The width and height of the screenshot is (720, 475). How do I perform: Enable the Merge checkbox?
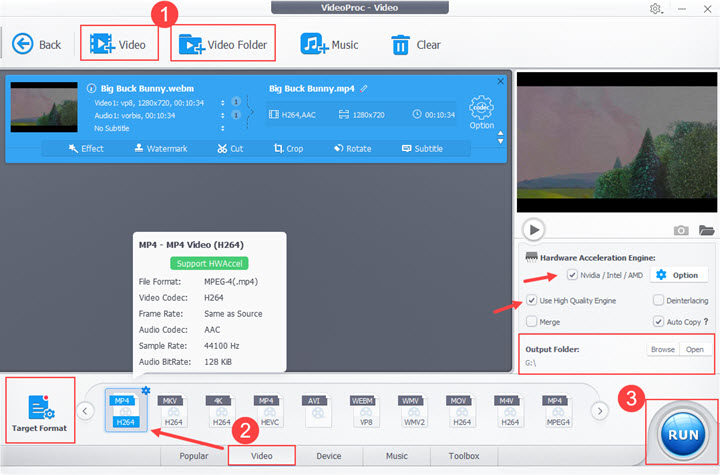tap(531, 322)
